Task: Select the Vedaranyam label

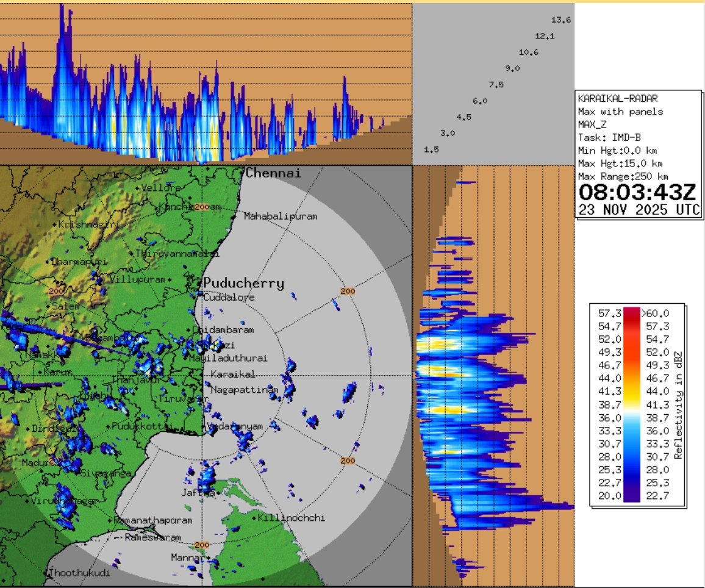Action: (x=236, y=426)
